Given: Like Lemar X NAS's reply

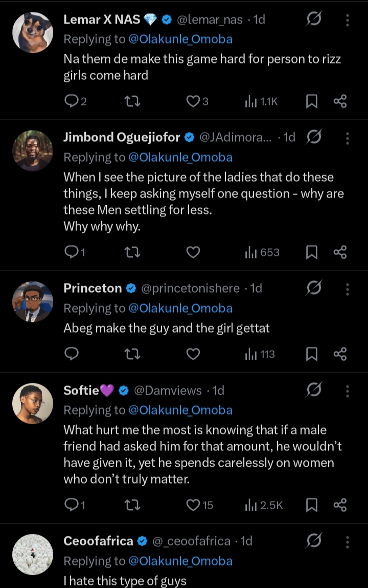Looking at the screenshot, I should (x=193, y=102).
